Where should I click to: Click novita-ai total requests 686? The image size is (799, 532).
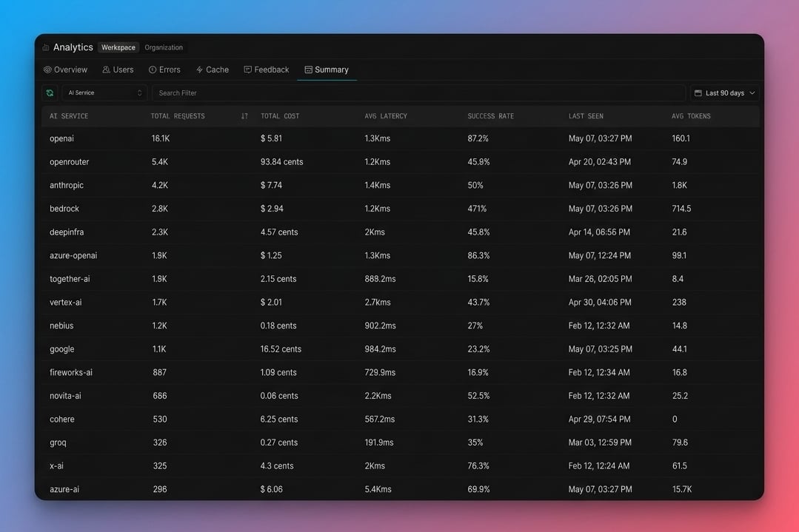(160, 396)
